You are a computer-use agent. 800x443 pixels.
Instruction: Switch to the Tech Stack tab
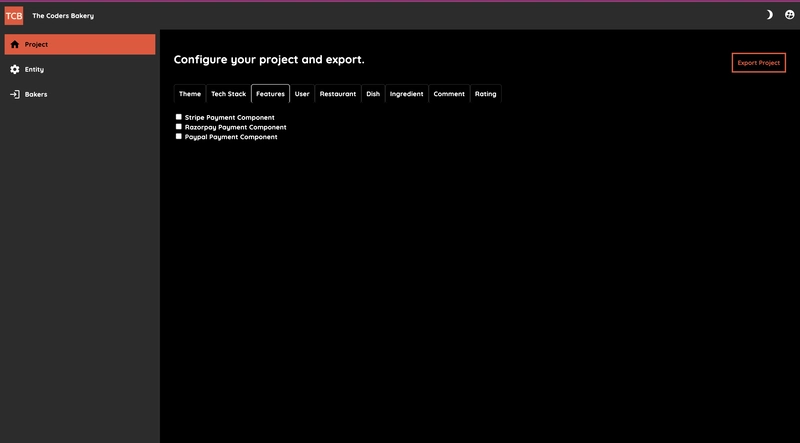(229, 94)
